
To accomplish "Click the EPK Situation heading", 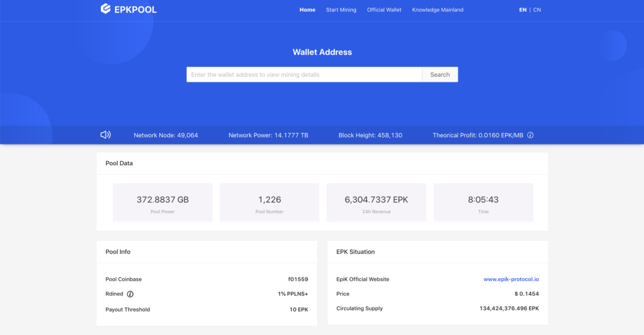I will pos(355,252).
